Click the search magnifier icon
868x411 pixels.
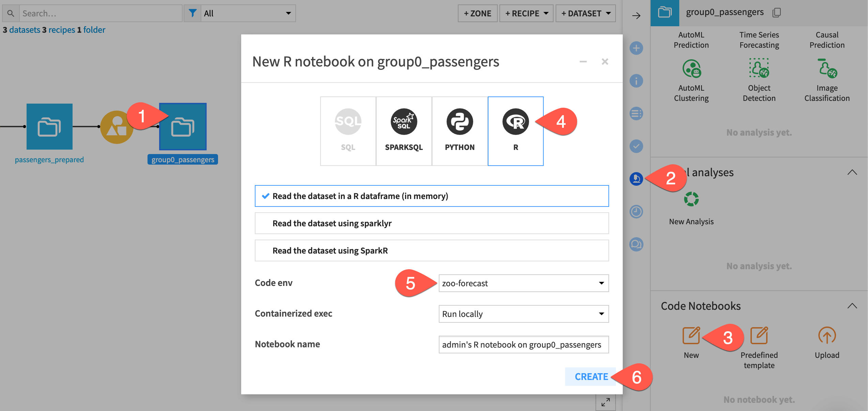coord(11,13)
